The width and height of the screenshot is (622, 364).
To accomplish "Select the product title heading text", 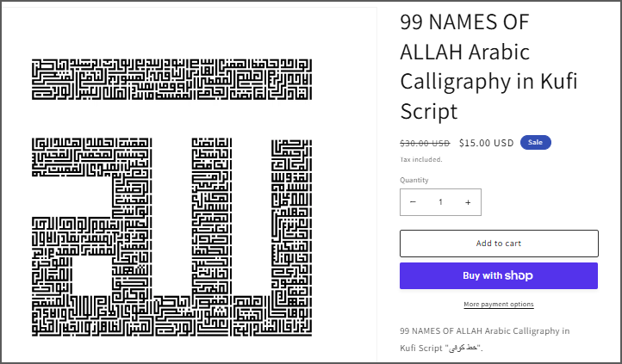I will pyautogui.click(x=488, y=66).
